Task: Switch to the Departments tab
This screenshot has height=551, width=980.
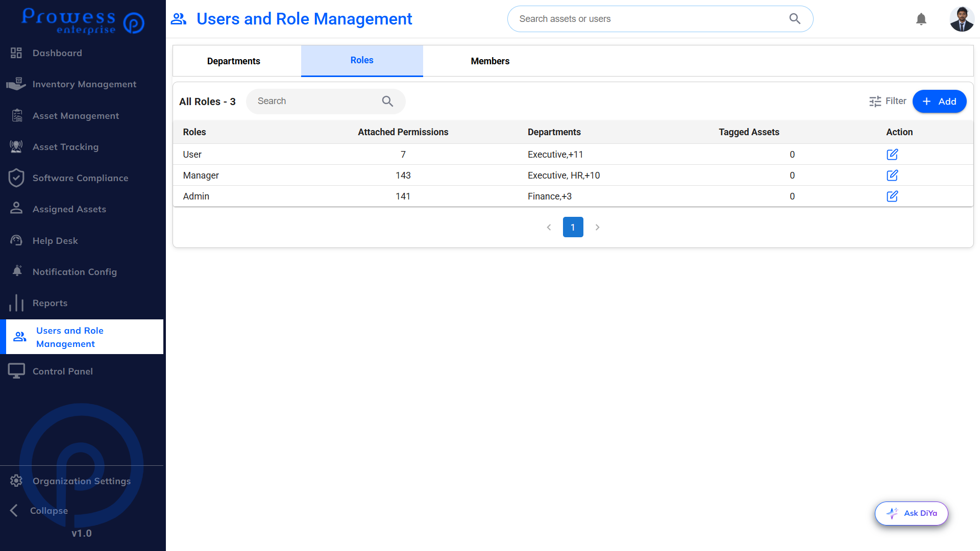Action: pyautogui.click(x=234, y=61)
